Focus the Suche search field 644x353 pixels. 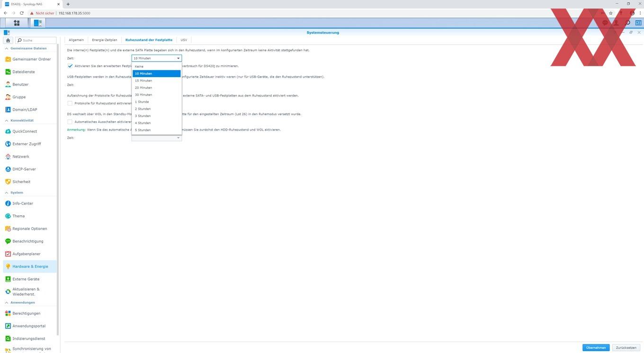[x=36, y=40]
